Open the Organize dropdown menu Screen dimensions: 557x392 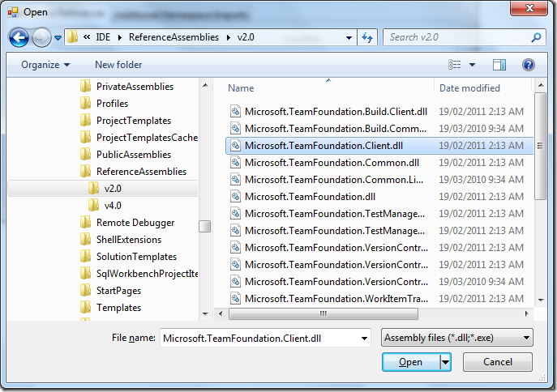click(x=45, y=65)
